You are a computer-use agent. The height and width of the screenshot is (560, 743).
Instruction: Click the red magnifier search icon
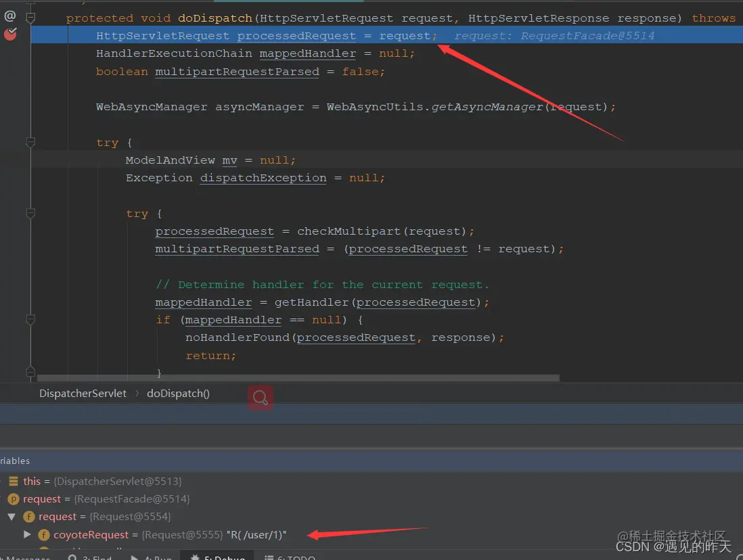(260, 398)
